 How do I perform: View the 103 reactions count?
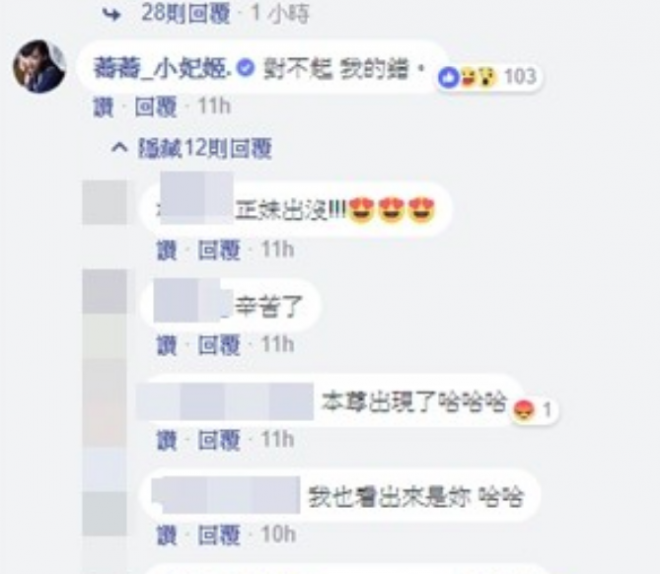click(520, 77)
